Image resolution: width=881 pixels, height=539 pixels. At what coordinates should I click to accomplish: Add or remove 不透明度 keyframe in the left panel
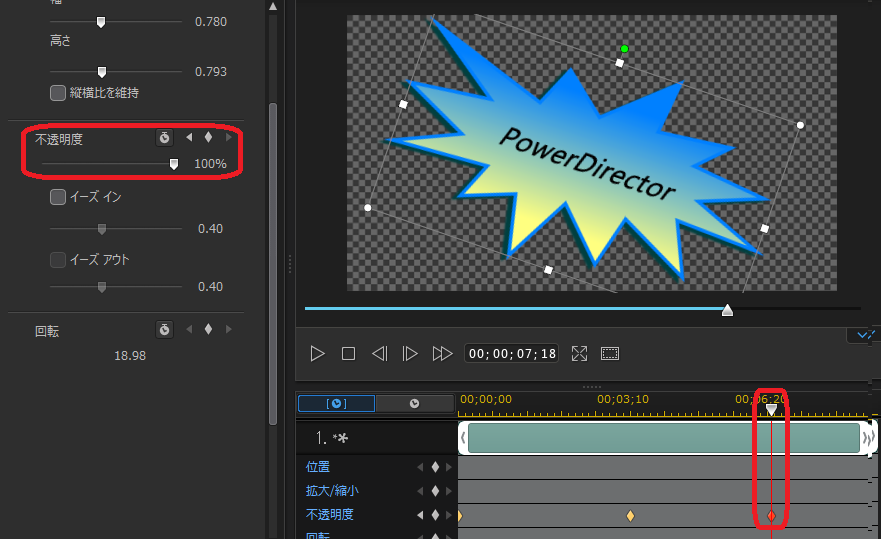click(208, 137)
